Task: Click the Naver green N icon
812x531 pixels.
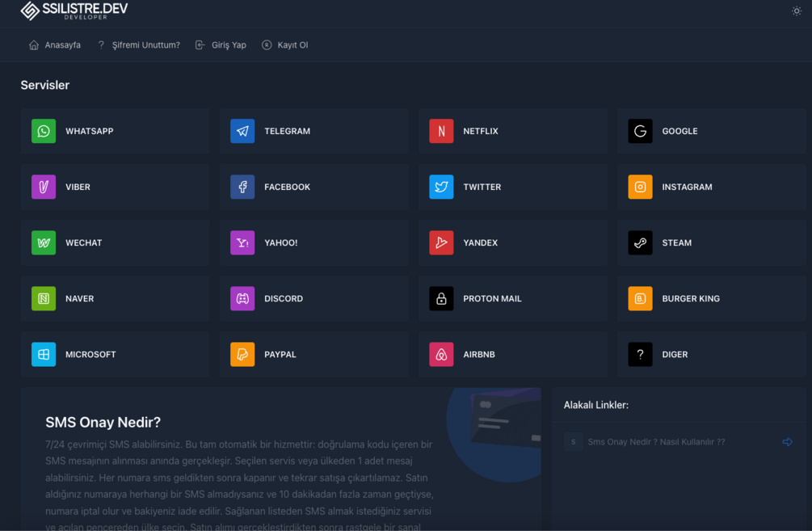Action: pos(44,299)
